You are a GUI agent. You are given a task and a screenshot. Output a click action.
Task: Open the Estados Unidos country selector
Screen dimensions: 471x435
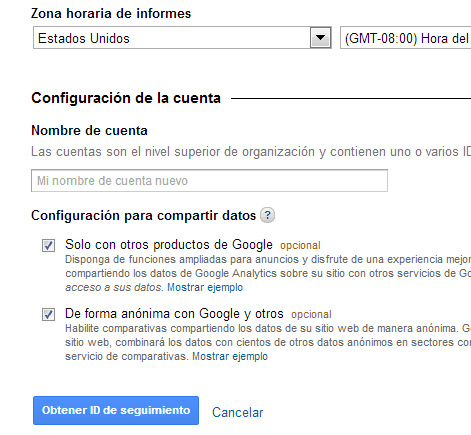182,38
